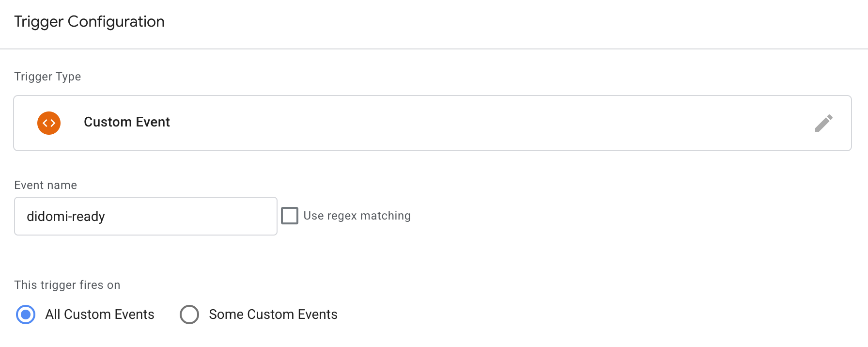Click the word "Some" next to second radio
The image size is (868, 347).
226,315
